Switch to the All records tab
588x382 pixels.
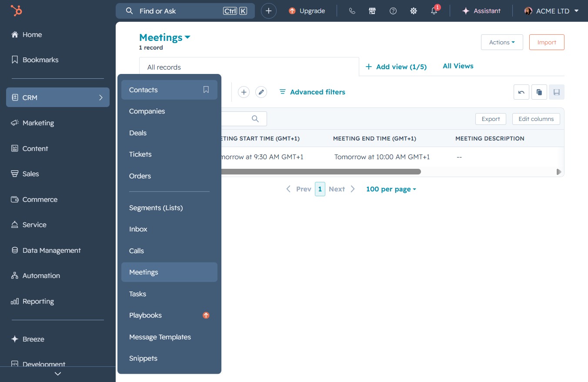tap(249, 67)
